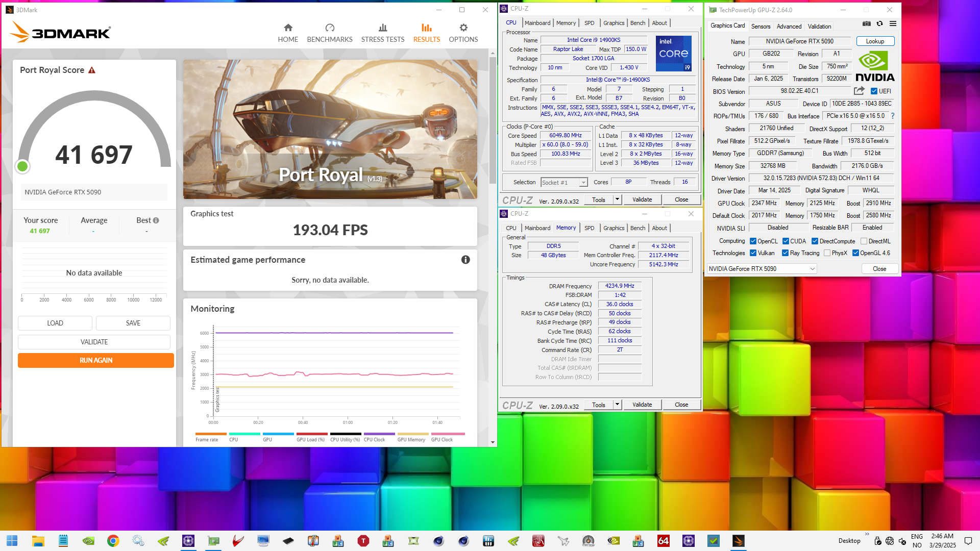The width and height of the screenshot is (980, 551).
Task: Switch to the SPD tab in the upper CPU-Z window
Action: [589, 23]
